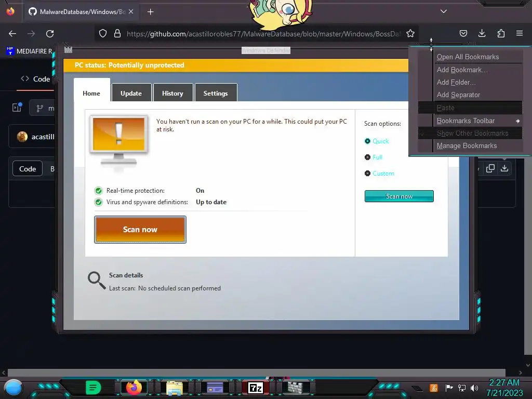Click the Virus definitions green check icon
532x399 pixels.
point(98,202)
